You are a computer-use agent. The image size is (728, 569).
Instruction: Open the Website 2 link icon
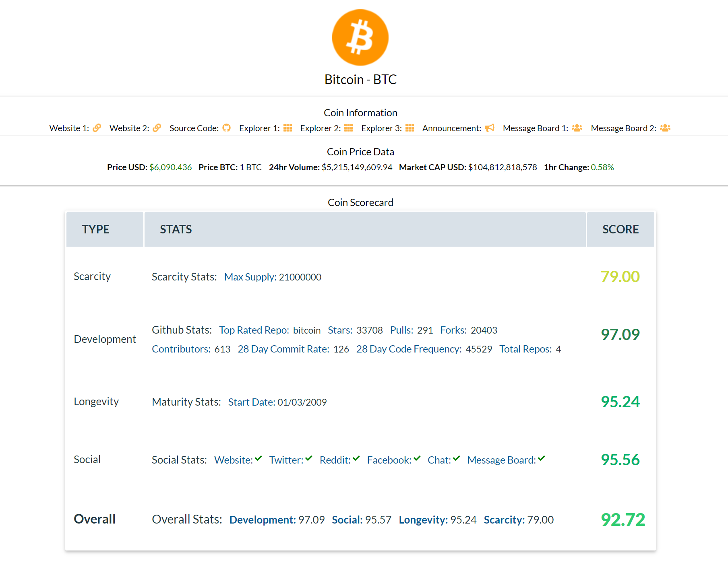coord(157,128)
